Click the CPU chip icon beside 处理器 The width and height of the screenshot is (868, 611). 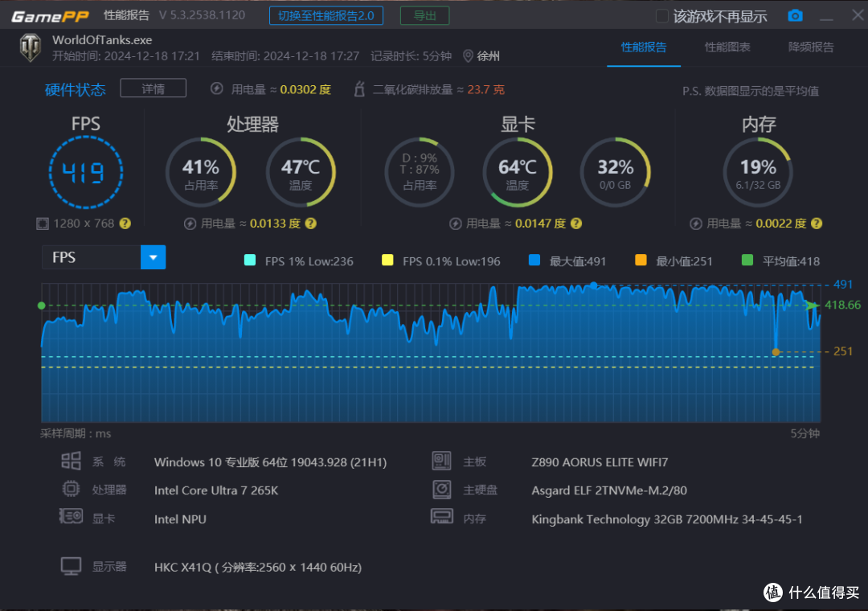click(71, 489)
